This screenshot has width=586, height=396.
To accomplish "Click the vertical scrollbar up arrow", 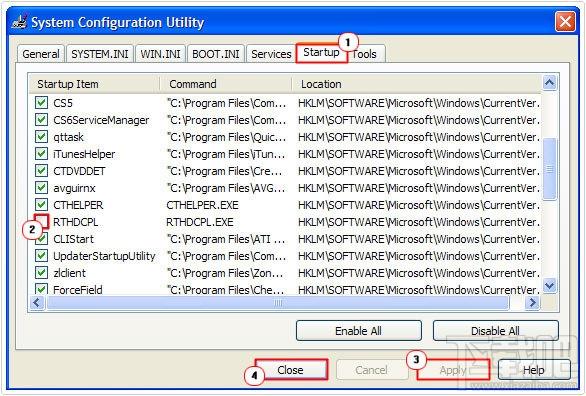I will click(x=549, y=83).
